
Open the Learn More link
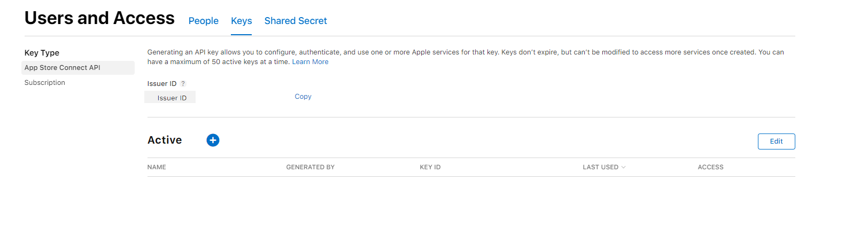coord(310,62)
